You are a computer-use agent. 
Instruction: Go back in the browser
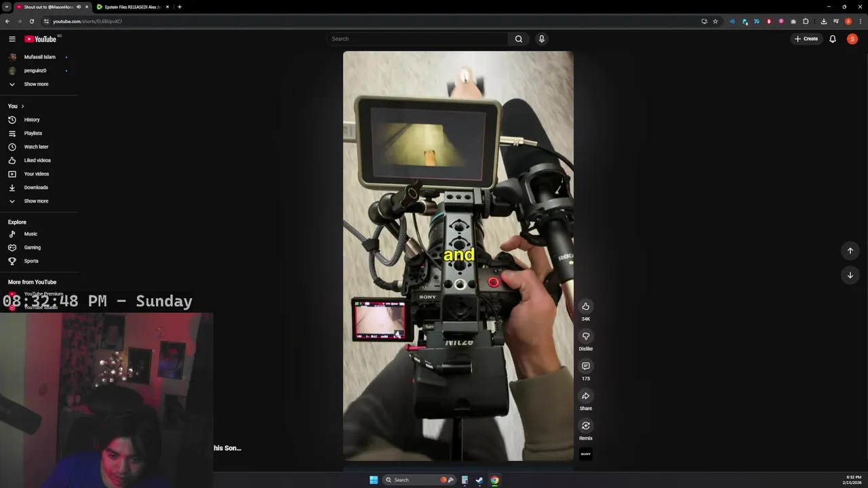pyautogui.click(x=7, y=21)
